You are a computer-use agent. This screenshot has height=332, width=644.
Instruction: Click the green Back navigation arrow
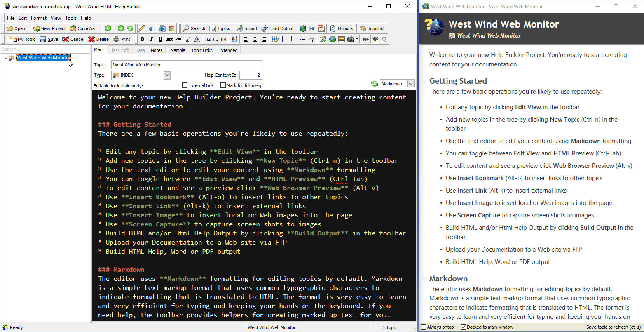point(108,28)
